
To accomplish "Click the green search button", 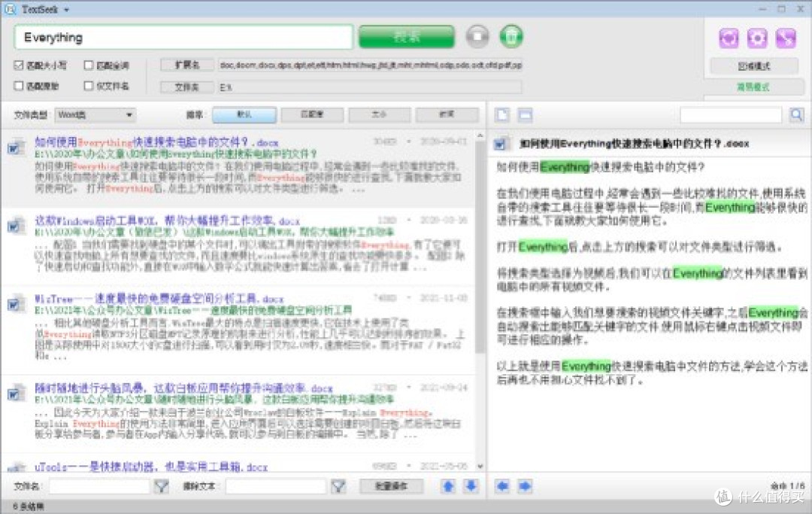I will click(x=406, y=37).
